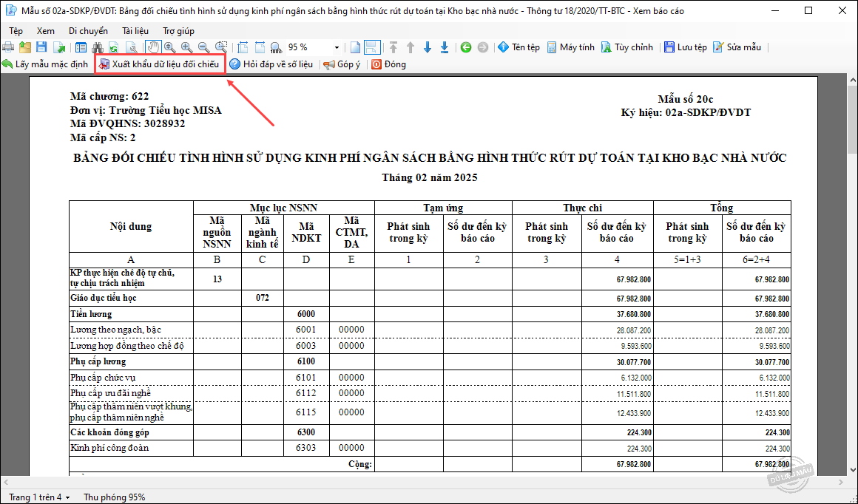Click NDKT code cell 6003
The height and width of the screenshot is (504, 858).
click(x=306, y=346)
